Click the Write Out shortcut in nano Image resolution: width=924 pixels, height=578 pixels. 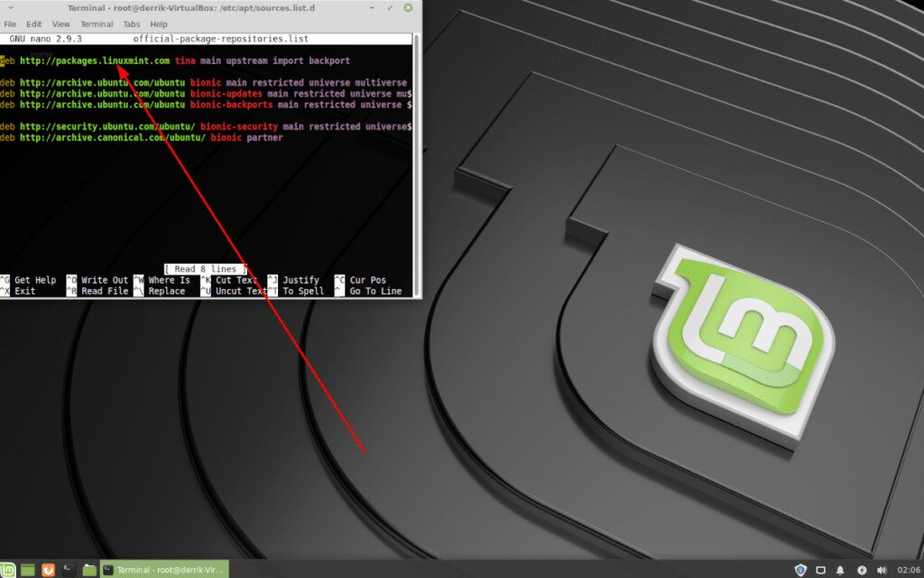tap(99, 280)
